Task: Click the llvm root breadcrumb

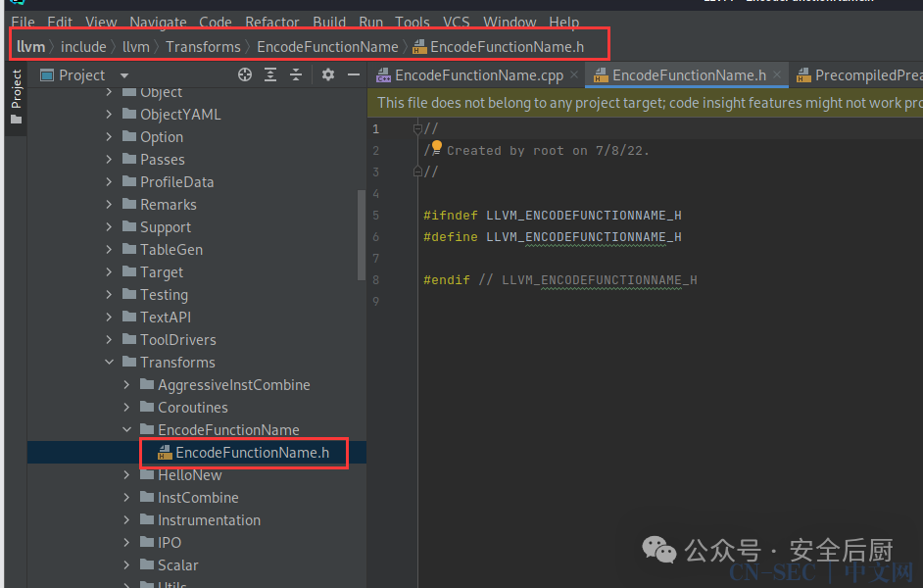Action: (x=30, y=46)
